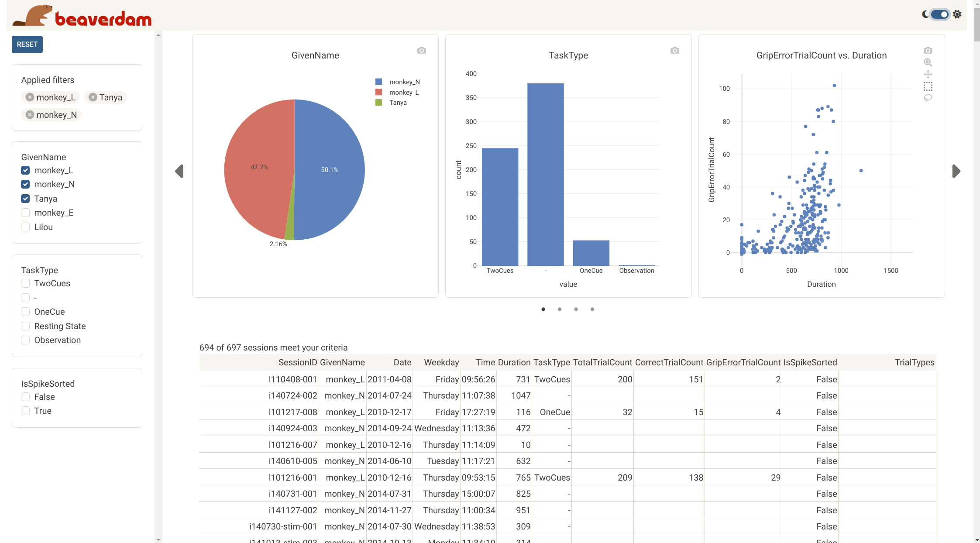
Task: Select the first carousel page dot
Action: 543,309
